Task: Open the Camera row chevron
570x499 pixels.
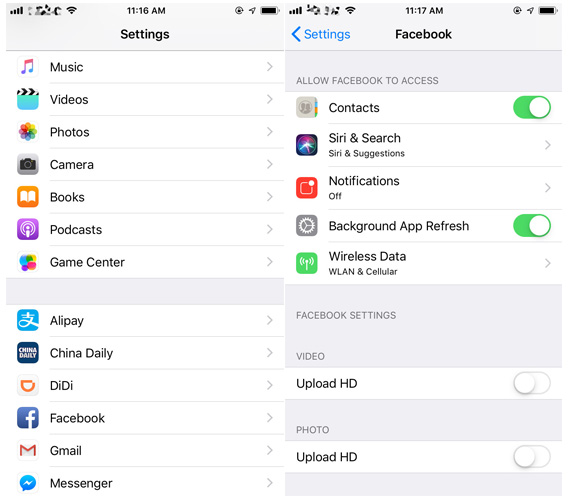Action: point(269,164)
